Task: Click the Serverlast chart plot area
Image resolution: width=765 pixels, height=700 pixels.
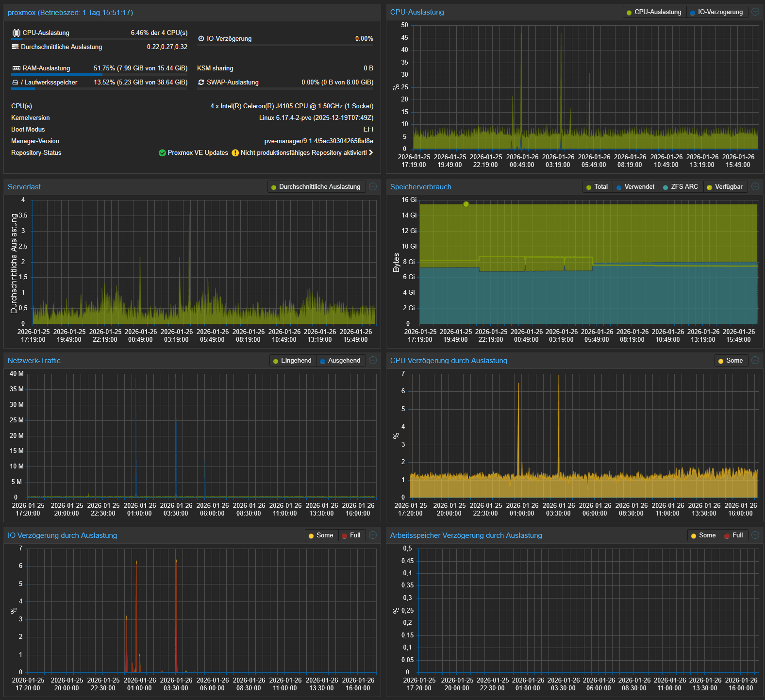Action: pos(204,262)
